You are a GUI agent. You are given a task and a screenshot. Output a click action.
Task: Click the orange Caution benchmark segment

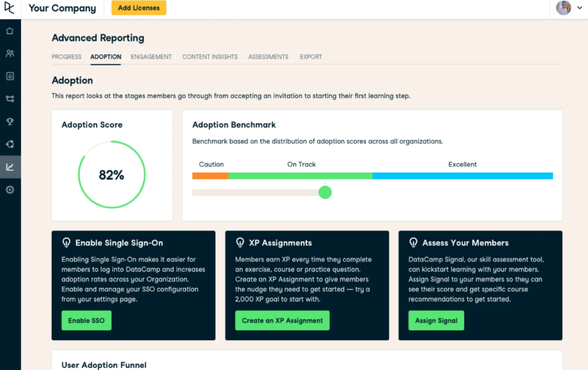[x=211, y=176]
